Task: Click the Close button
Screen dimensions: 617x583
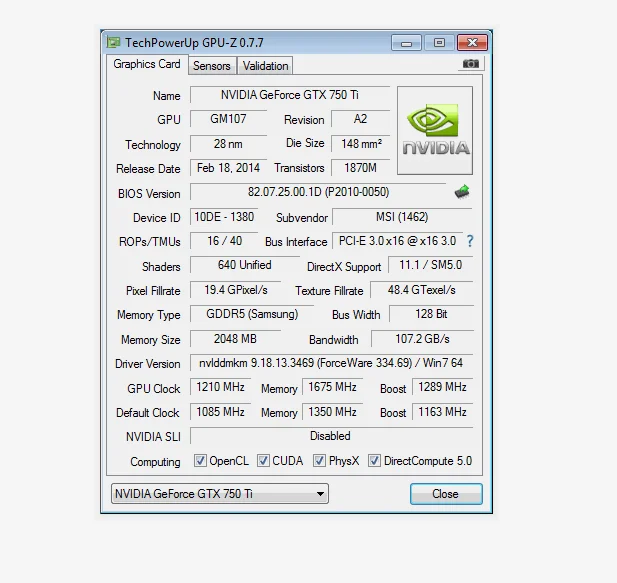Action: tap(446, 494)
